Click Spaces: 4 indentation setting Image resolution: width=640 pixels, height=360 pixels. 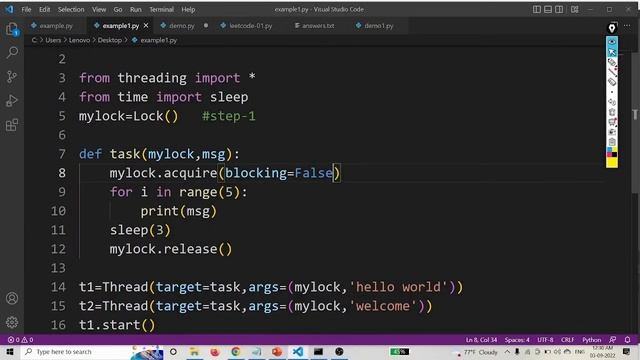pyautogui.click(x=517, y=340)
